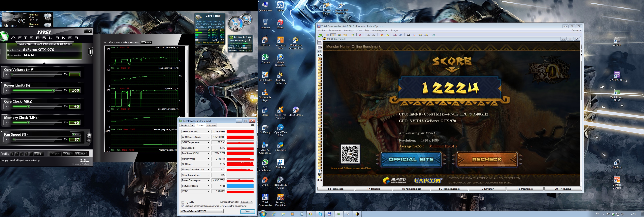This screenshot has height=217, width=644.
Task: Expand the GPU Core Clock sensor dropdown
Action: (x=208, y=132)
